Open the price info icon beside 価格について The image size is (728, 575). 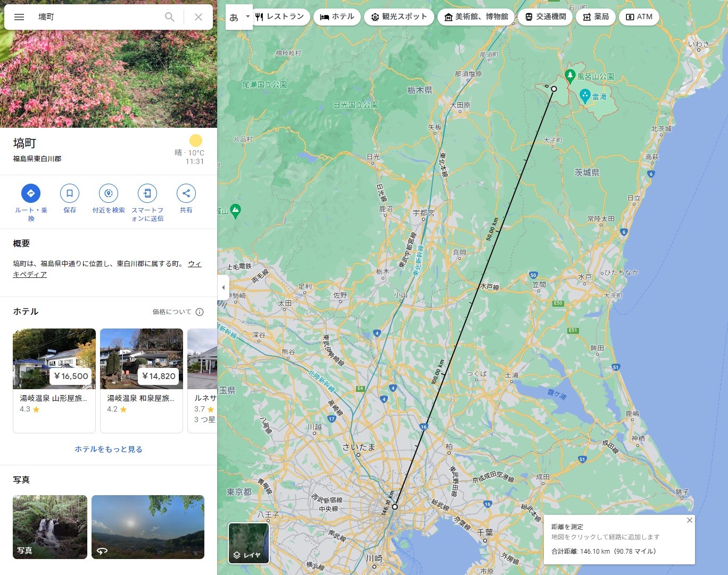pyautogui.click(x=200, y=312)
